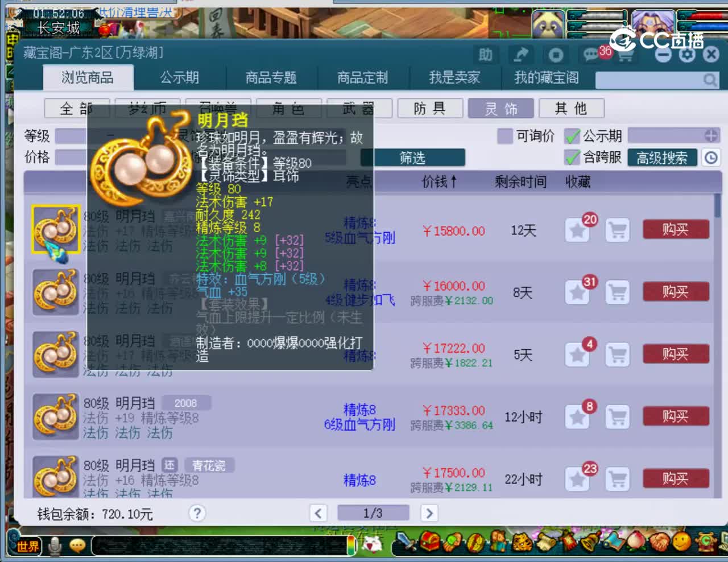Favorite the ¥17222.00 listing star
The height and width of the screenshot is (562, 728).
click(x=577, y=355)
